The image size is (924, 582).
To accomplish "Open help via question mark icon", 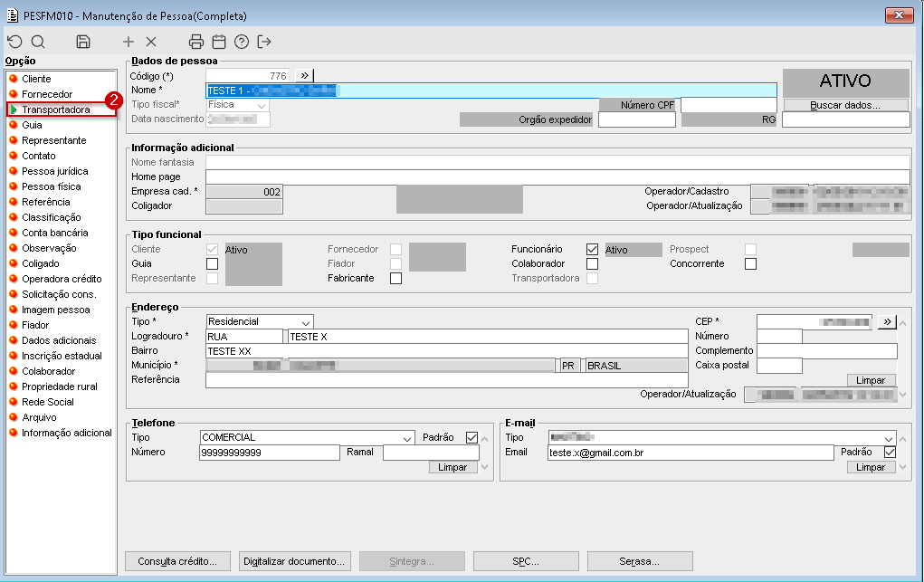I will click(242, 42).
